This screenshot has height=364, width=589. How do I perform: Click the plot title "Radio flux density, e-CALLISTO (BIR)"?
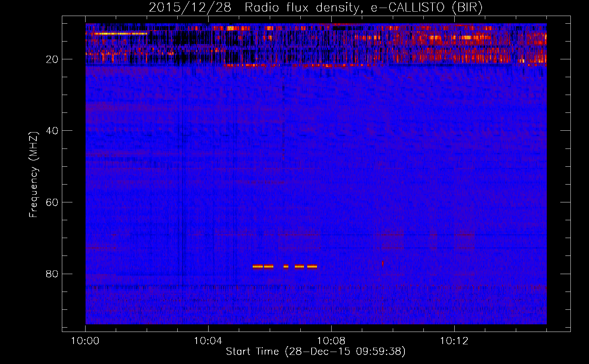coord(363,8)
